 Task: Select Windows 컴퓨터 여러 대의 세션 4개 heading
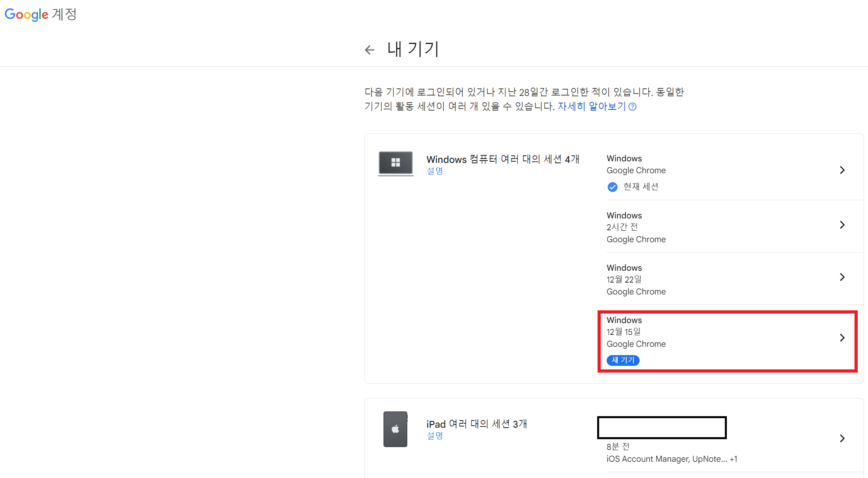(503, 159)
